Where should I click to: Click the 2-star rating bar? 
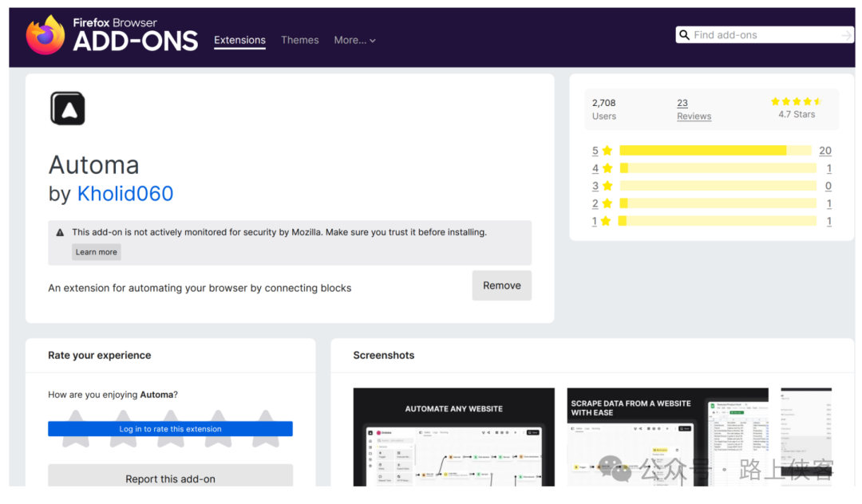718,203
